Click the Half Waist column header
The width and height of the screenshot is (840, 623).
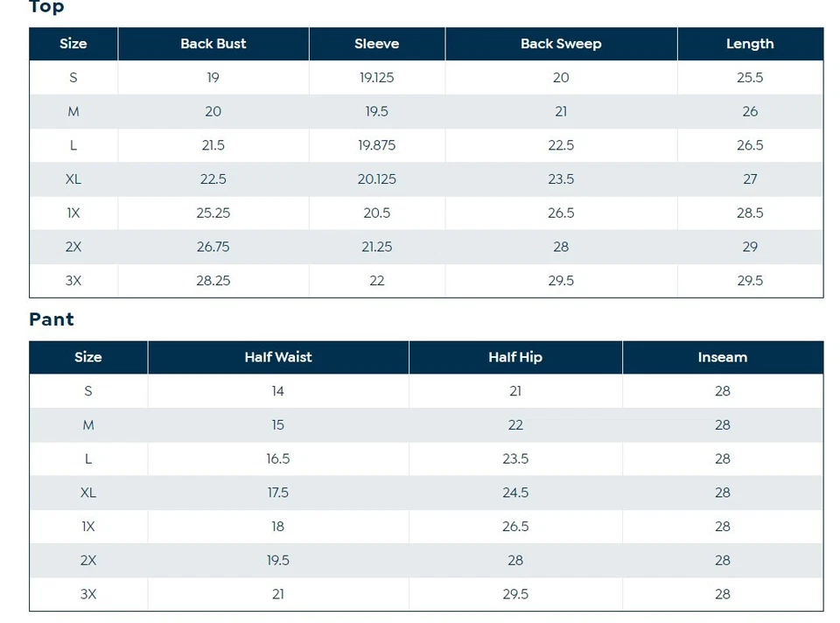pyautogui.click(x=278, y=357)
